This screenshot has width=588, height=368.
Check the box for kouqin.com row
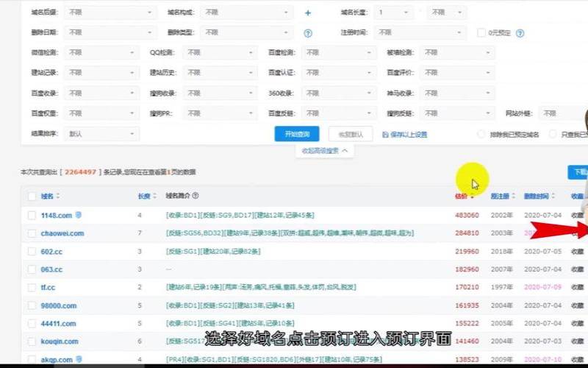coord(32,342)
